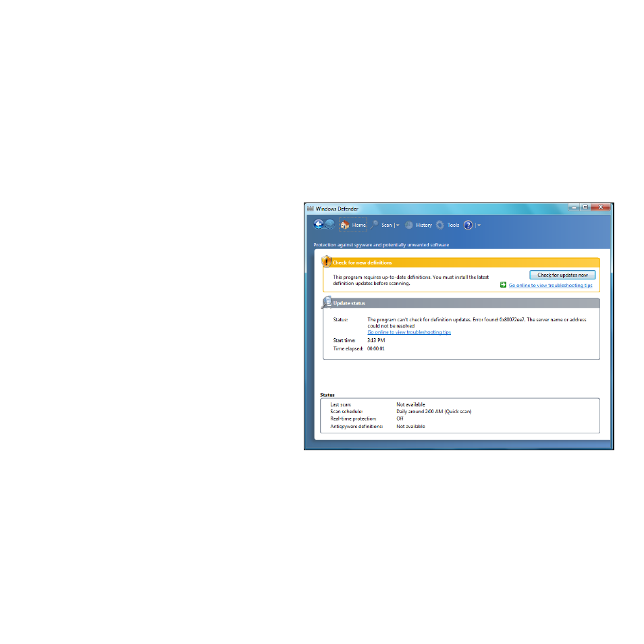
Task: Click the 'Start time:' label
Action: pos(344,340)
